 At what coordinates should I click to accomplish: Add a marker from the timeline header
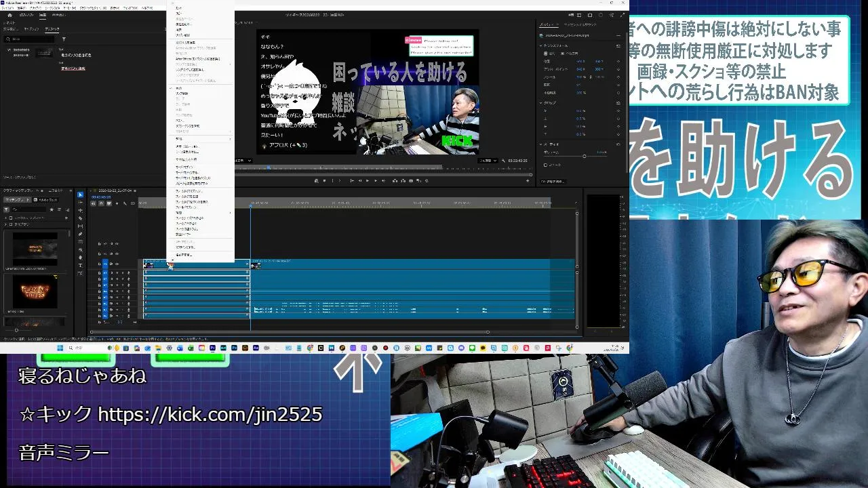click(117, 203)
